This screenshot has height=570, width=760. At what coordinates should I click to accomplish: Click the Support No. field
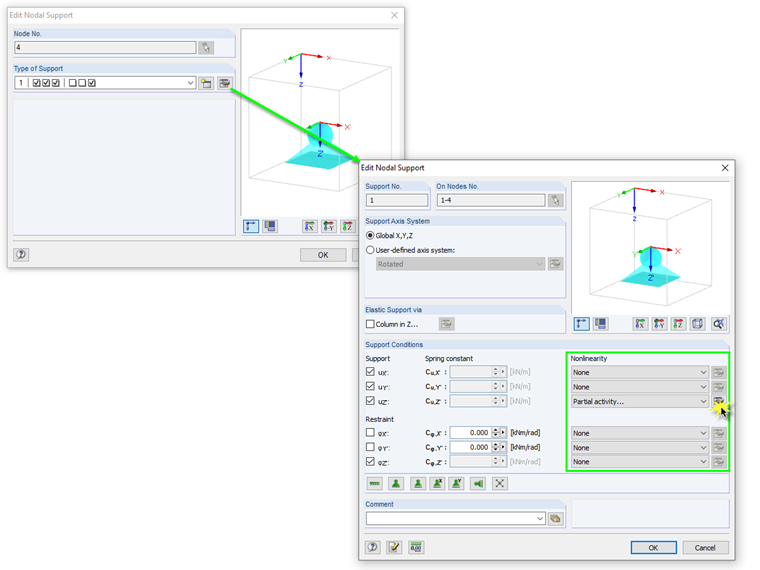coord(397,200)
